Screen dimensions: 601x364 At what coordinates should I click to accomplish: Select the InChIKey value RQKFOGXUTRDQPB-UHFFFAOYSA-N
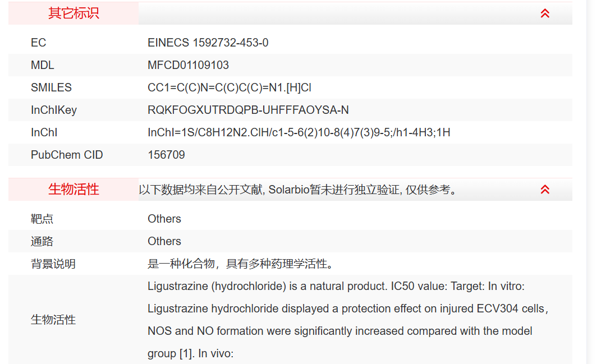coord(248,110)
